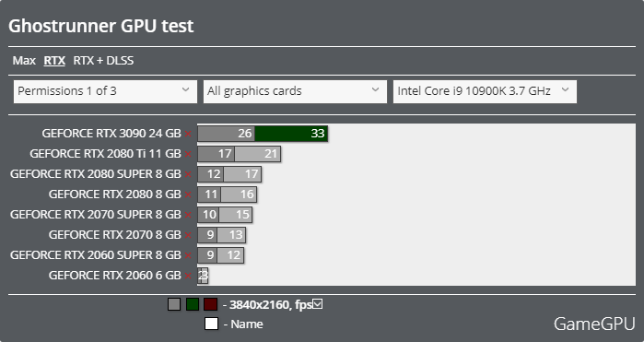Select the RTX + DLSS tab

[103, 61]
